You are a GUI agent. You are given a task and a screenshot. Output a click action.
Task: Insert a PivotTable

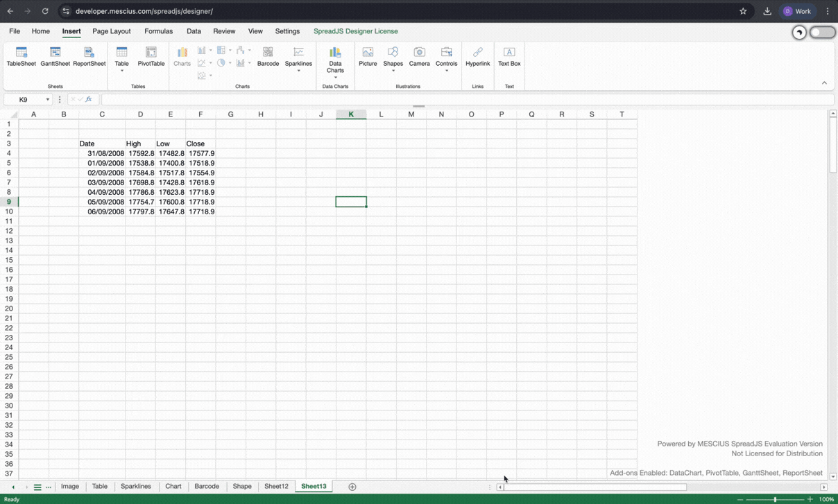pyautogui.click(x=151, y=56)
